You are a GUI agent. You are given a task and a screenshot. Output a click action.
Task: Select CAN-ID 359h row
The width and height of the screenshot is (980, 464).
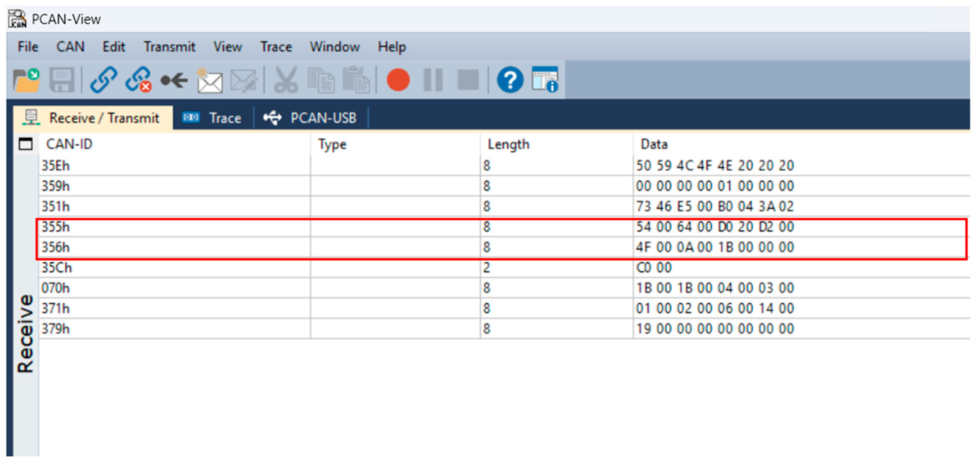pos(504,186)
